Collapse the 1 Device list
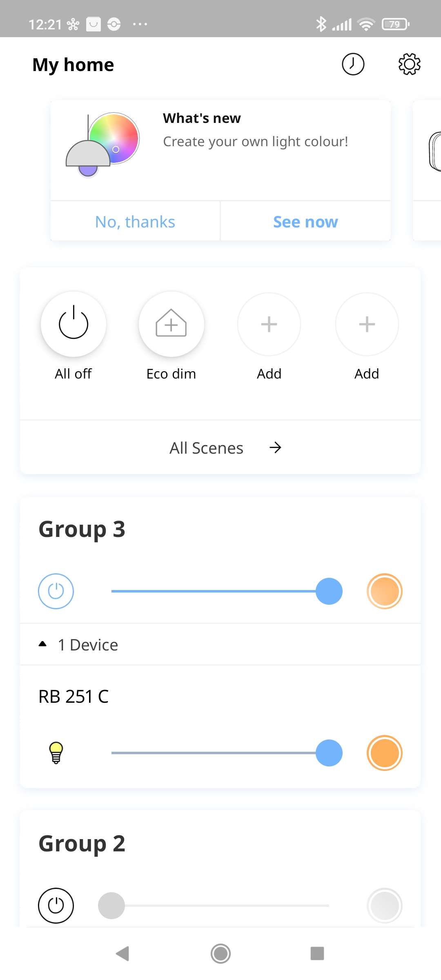 (42, 644)
